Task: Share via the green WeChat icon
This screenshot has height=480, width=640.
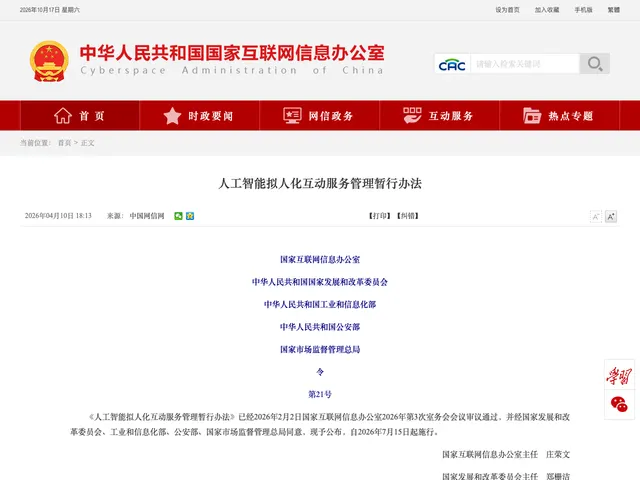Action: coord(178,216)
